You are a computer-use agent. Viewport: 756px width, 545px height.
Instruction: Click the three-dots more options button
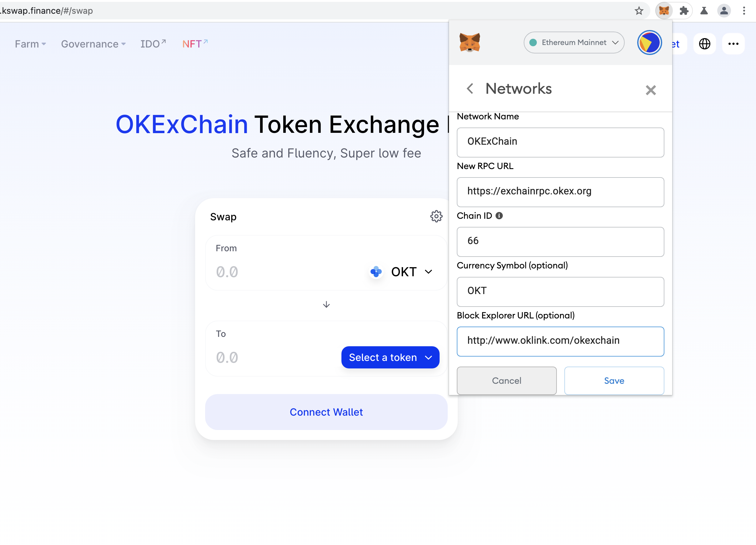[733, 44]
